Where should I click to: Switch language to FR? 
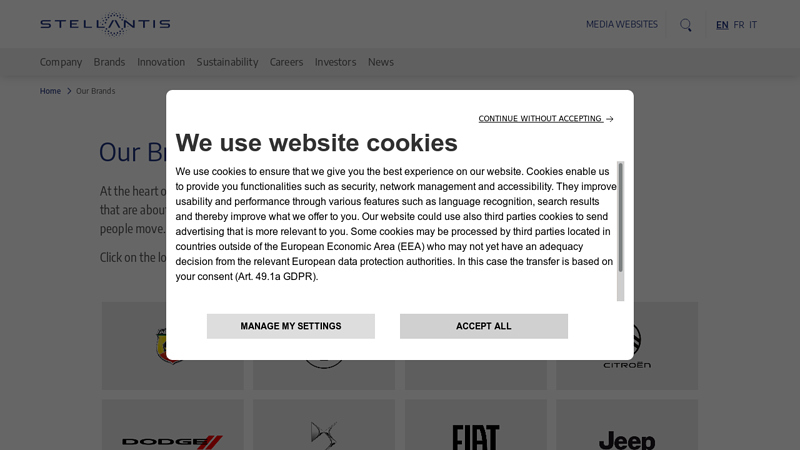click(x=738, y=25)
